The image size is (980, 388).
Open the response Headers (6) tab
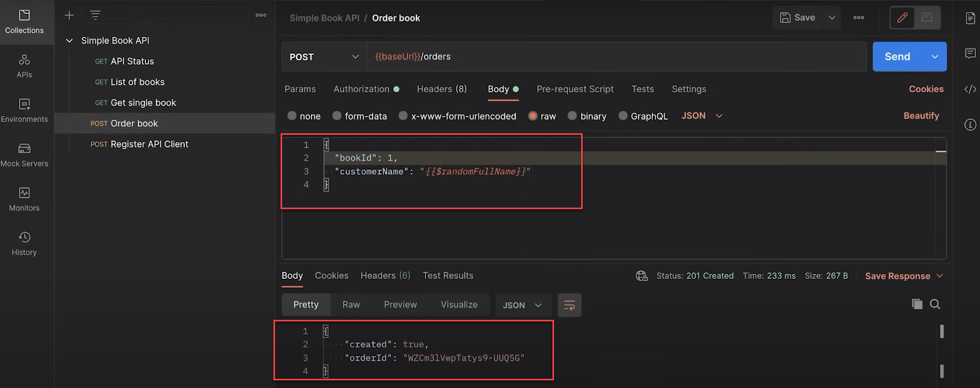[x=386, y=276]
